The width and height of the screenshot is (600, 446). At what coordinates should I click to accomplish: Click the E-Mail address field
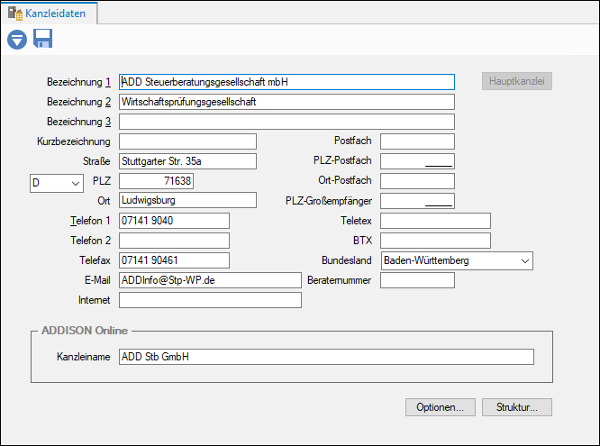[x=210, y=280]
